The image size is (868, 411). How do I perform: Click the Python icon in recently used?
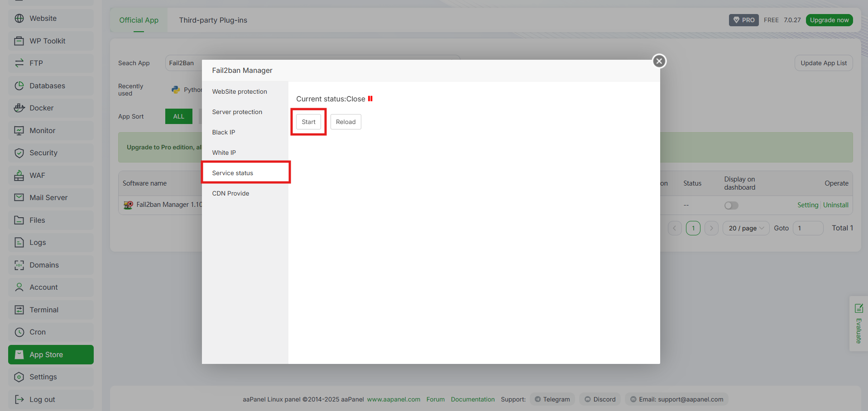coord(176,90)
